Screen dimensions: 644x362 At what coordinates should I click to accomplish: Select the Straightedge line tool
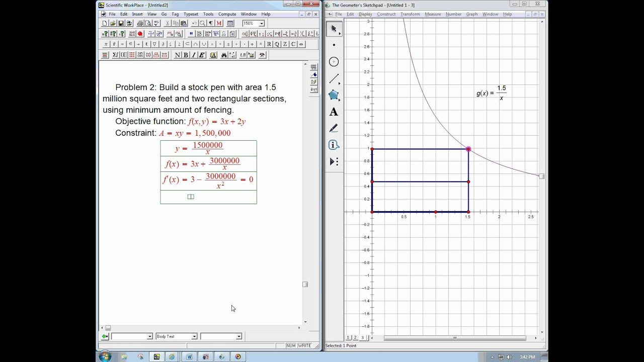tap(334, 79)
